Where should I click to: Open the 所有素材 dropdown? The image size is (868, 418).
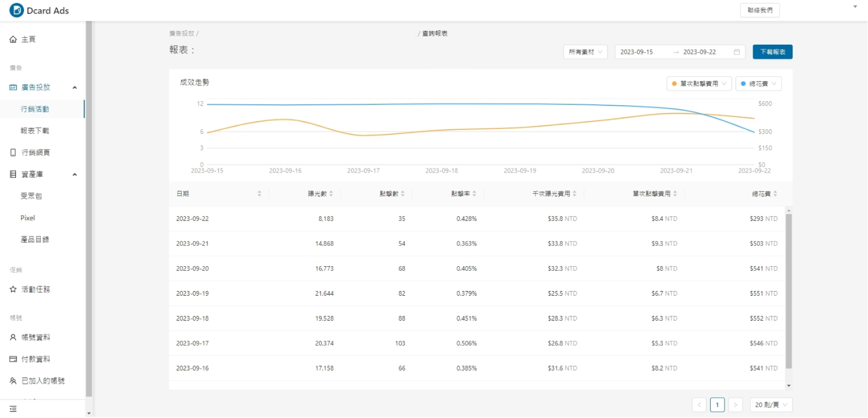point(585,52)
